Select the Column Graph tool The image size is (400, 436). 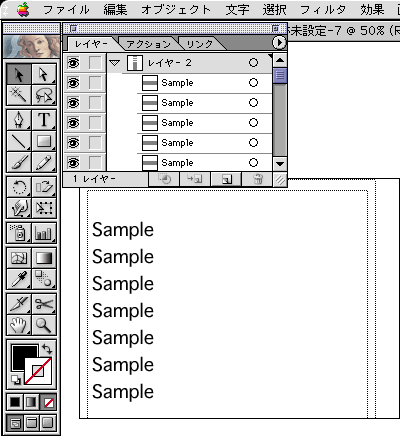click(x=44, y=233)
